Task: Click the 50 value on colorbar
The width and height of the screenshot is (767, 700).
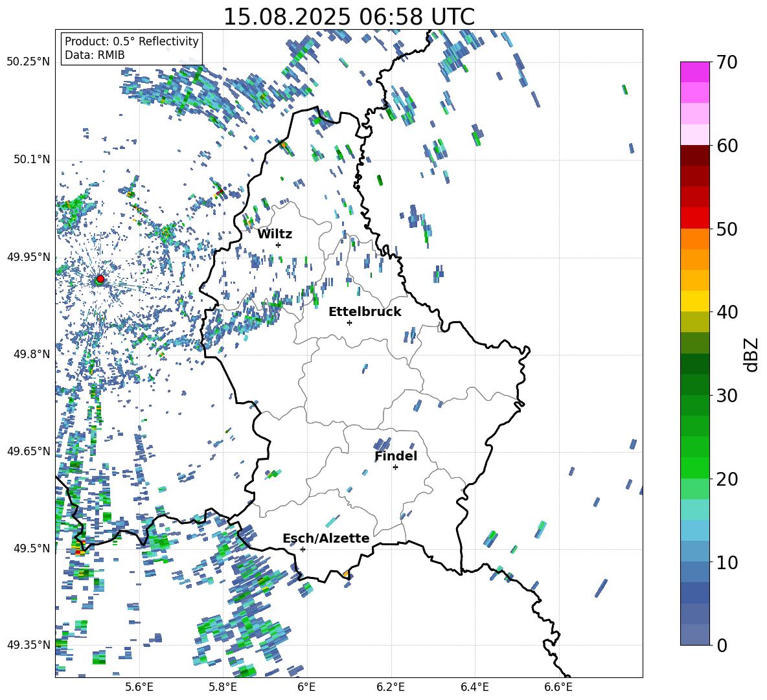Action: coord(727,229)
